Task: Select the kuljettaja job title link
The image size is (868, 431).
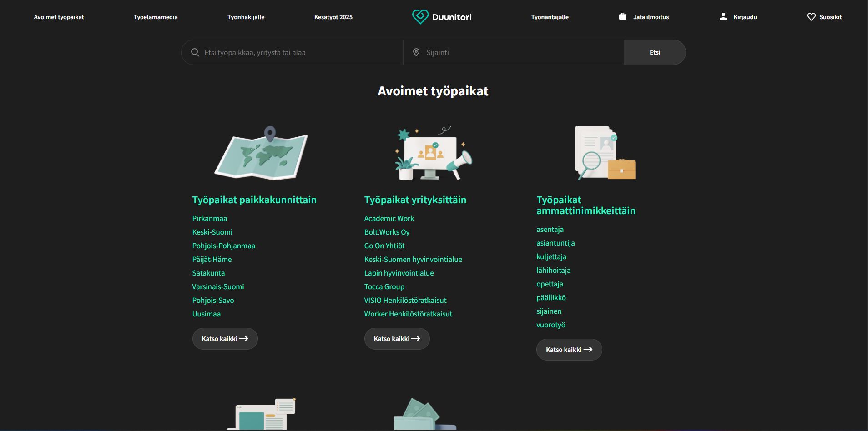Action: (x=551, y=256)
